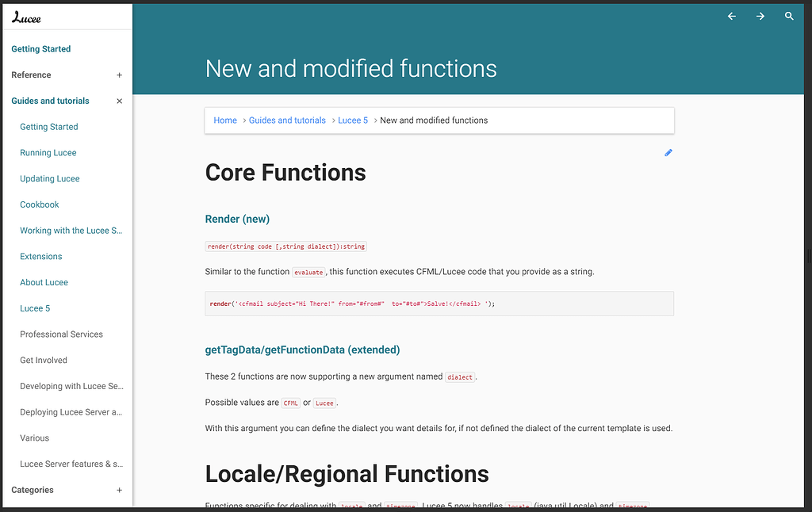The width and height of the screenshot is (812, 512).
Task: Open Developing with Lucee Se... item
Action: point(71,386)
